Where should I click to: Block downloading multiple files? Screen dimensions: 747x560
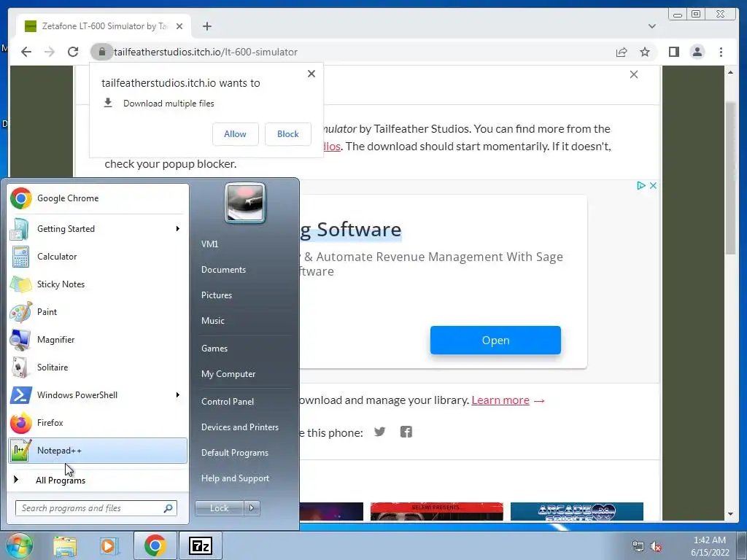[x=287, y=134]
